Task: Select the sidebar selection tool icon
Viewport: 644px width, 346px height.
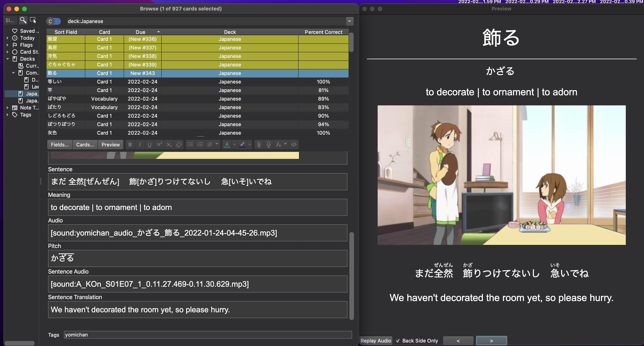Action: [x=33, y=20]
